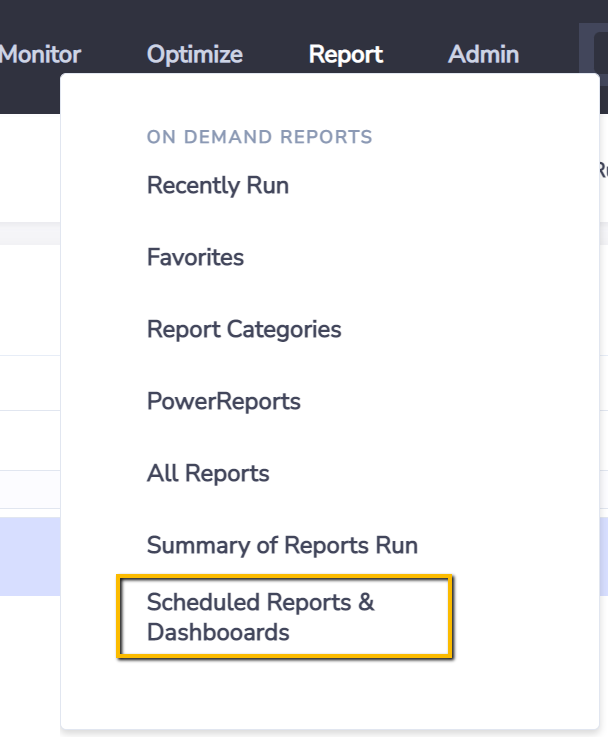608x755 pixels.
Task: Click truncated text at right edge of page
Action: (603, 169)
